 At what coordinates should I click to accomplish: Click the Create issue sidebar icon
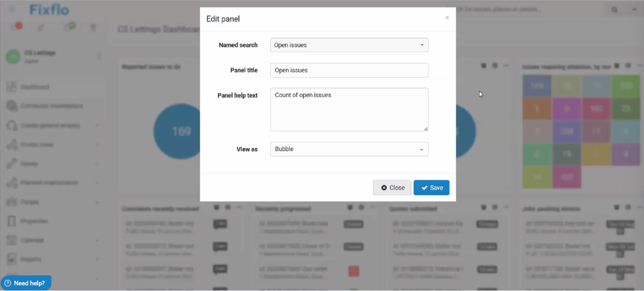point(12,144)
